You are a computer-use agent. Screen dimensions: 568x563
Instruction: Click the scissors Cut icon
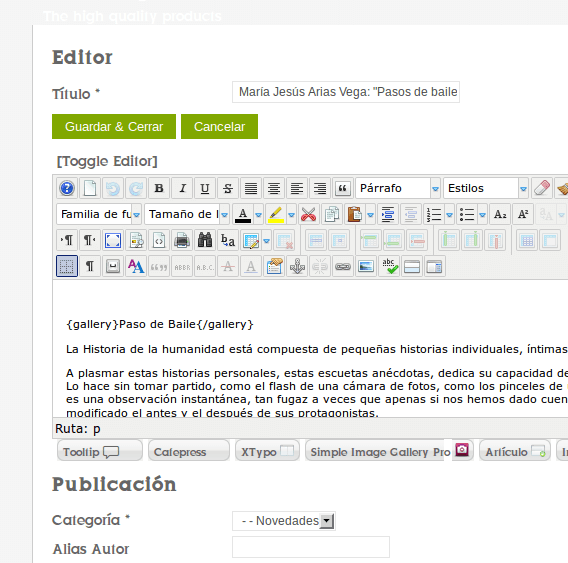[x=308, y=214]
